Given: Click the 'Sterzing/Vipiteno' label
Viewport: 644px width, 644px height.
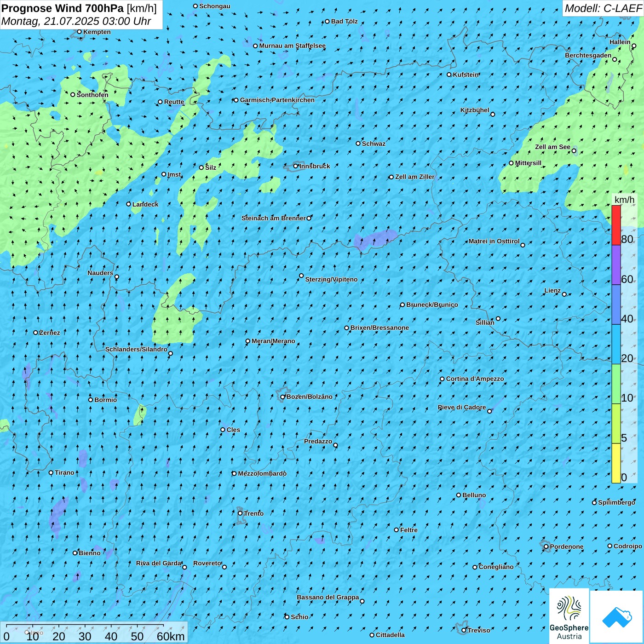Looking at the screenshot, I should (x=331, y=279).
